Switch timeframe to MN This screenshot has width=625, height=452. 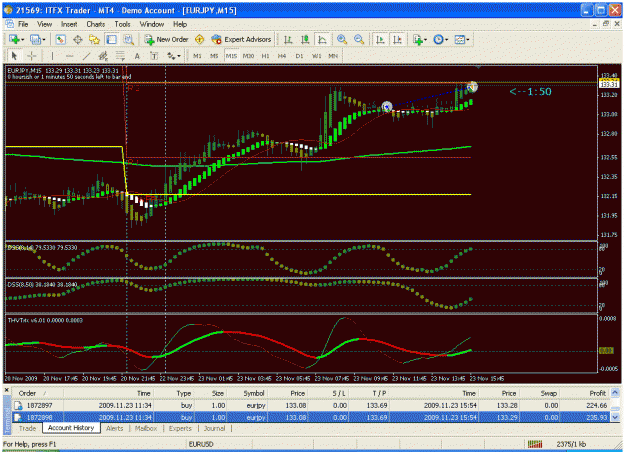click(333, 56)
